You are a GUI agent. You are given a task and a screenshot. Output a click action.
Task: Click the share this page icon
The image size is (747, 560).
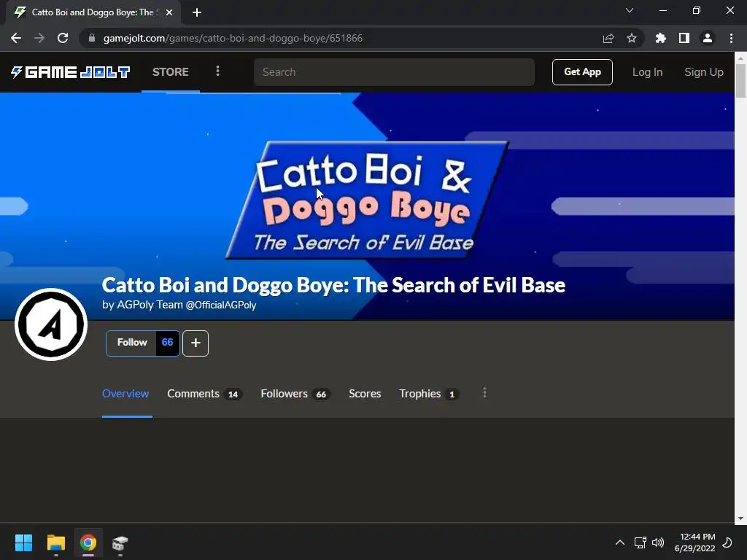(x=608, y=38)
